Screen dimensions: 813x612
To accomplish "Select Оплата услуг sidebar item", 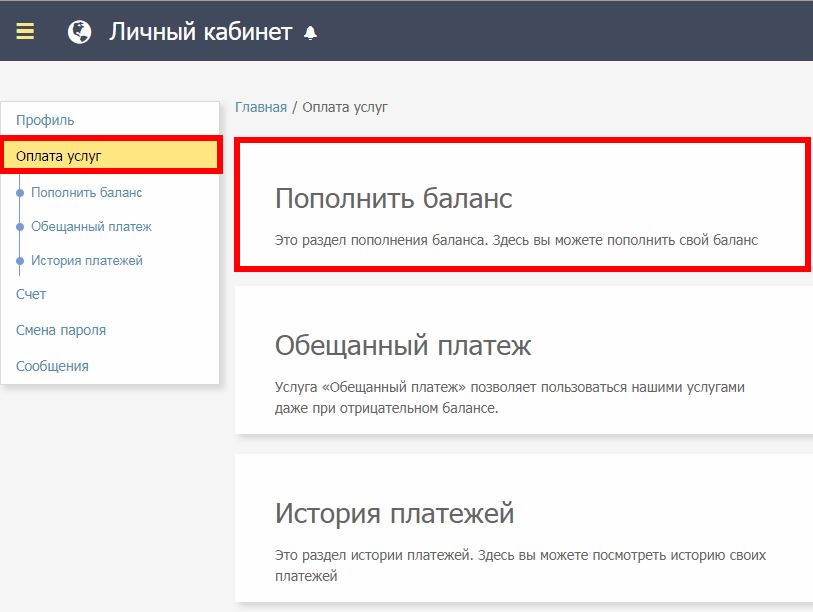I will coord(111,156).
